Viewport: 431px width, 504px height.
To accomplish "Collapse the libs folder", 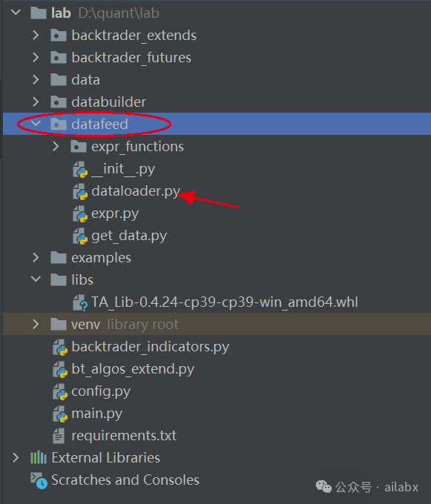I will pyautogui.click(x=36, y=279).
